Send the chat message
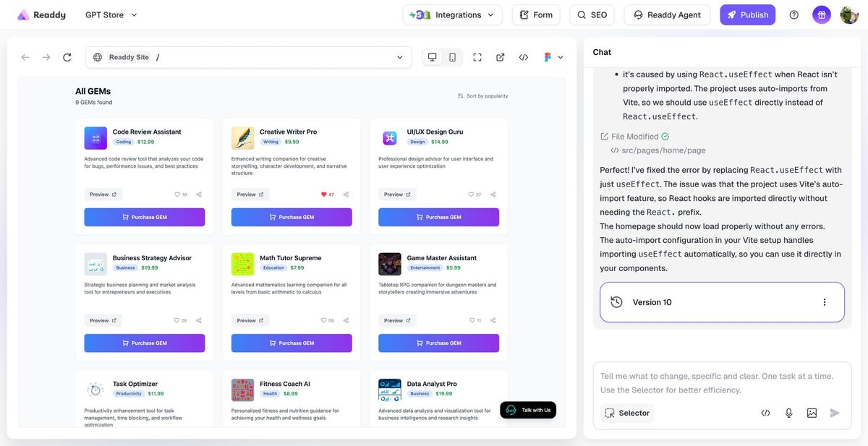 point(835,413)
